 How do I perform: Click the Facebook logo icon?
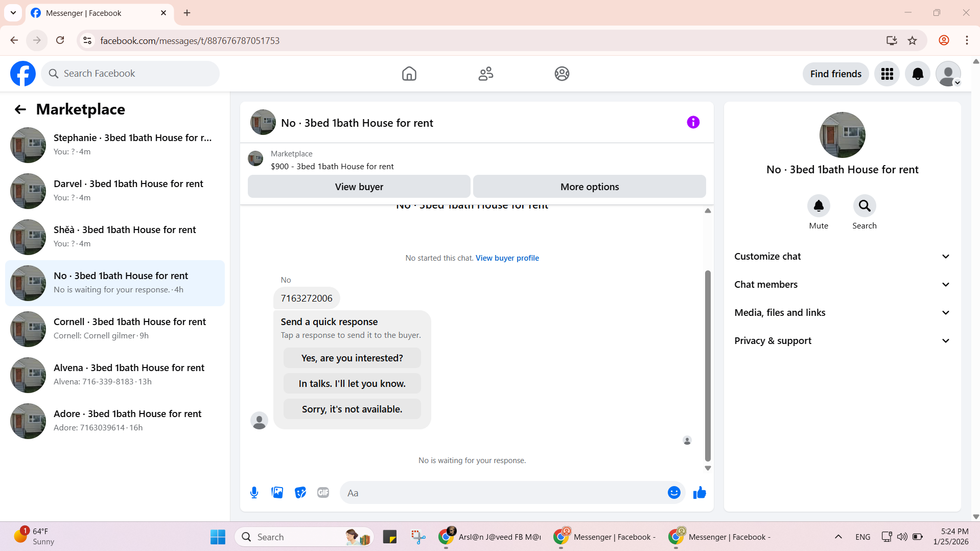23,74
